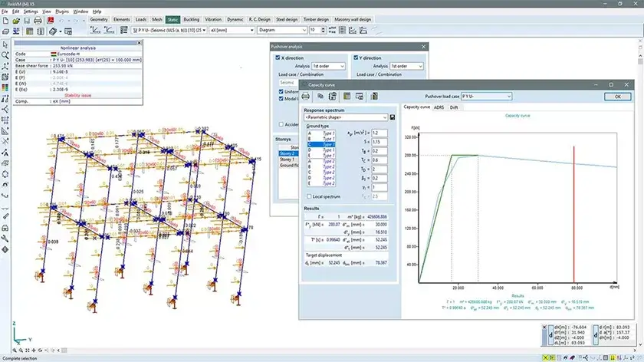Image resolution: width=644 pixels, height=362 pixels.
Task: Open the Steel design tab
Action: pyautogui.click(x=287, y=19)
